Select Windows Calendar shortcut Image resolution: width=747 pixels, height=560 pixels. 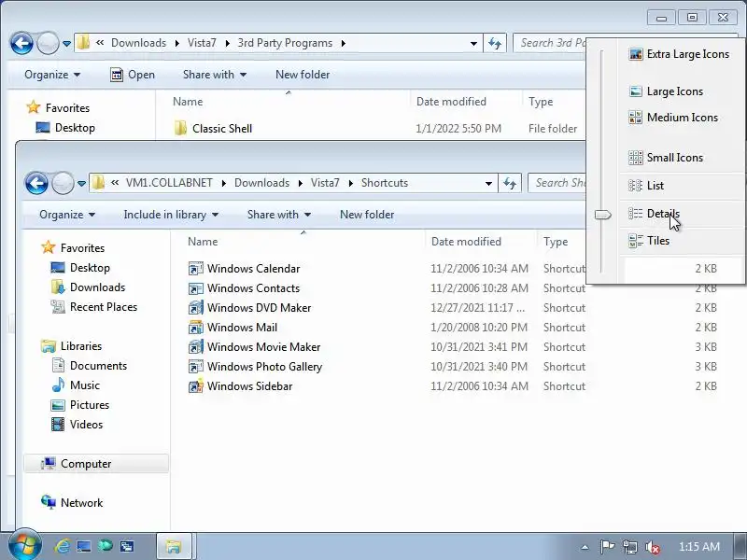pyautogui.click(x=244, y=269)
